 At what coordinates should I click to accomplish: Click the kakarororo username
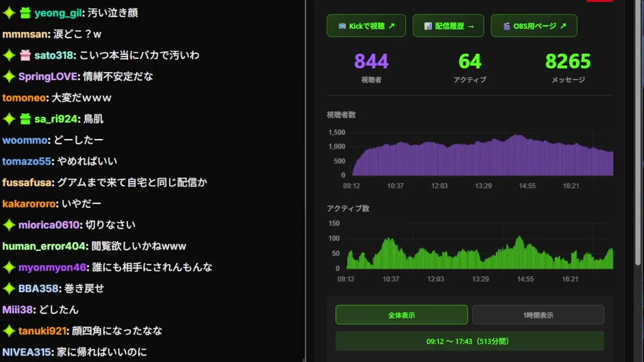[x=29, y=204]
